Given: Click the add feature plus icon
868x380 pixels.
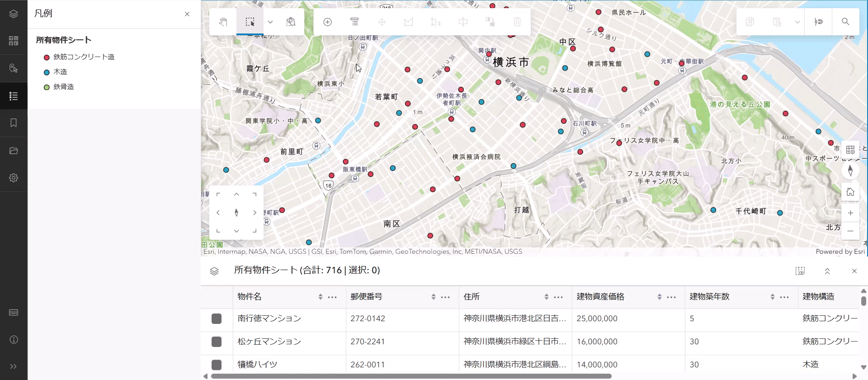Looking at the screenshot, I should 328,22.
